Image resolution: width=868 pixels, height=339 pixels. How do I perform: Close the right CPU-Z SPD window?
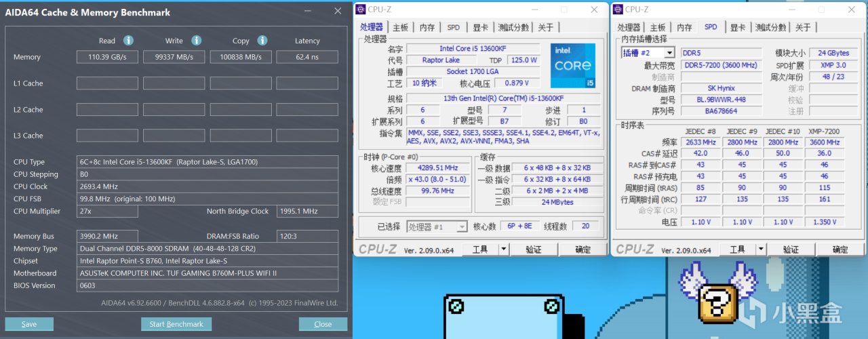[852, 9]
